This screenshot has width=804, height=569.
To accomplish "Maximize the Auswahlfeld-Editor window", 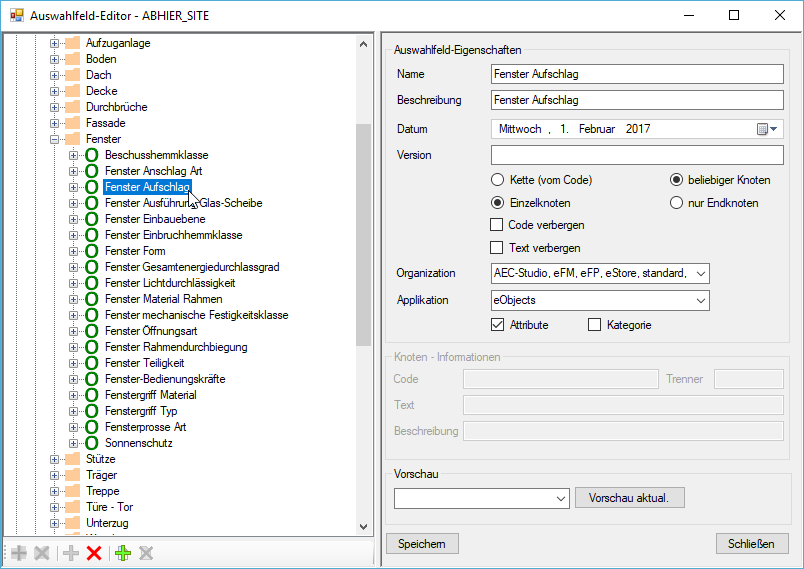I will (x=734, y=15).
